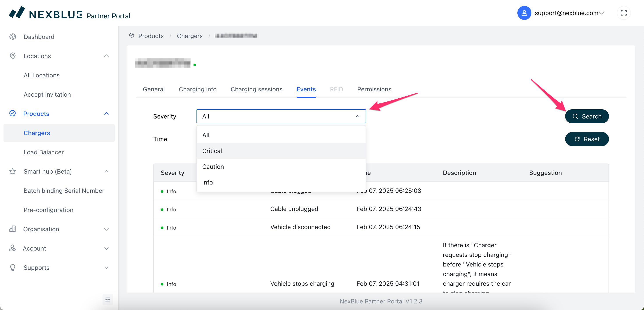Click the Organisation building icon

12,229
